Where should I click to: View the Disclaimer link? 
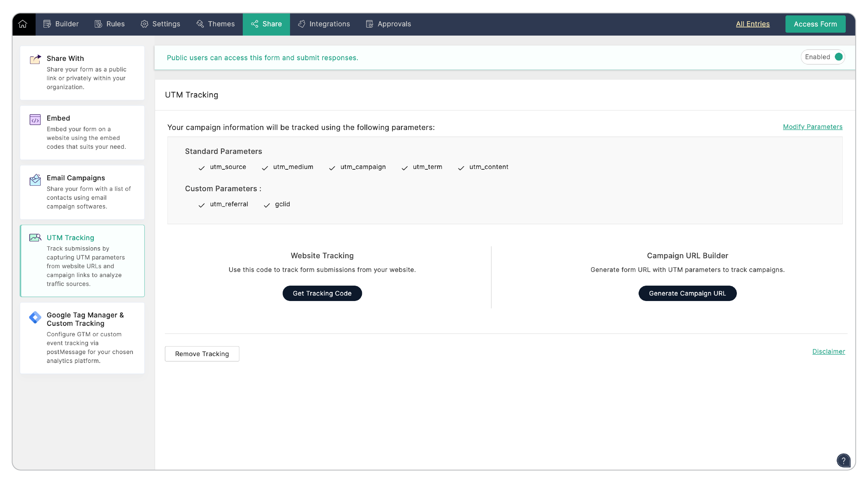[828, 351]
